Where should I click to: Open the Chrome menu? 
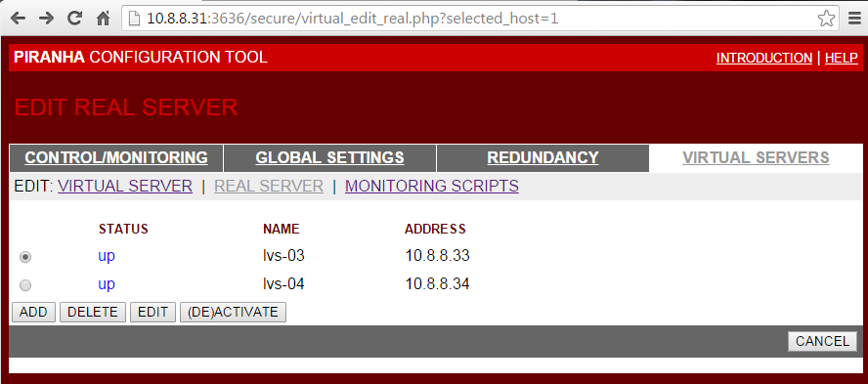pos(854,19)
